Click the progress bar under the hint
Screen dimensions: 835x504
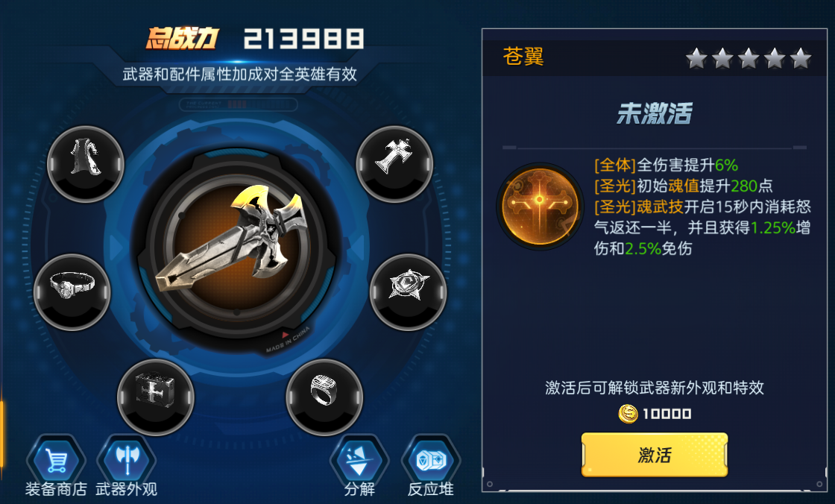[238, 104]
